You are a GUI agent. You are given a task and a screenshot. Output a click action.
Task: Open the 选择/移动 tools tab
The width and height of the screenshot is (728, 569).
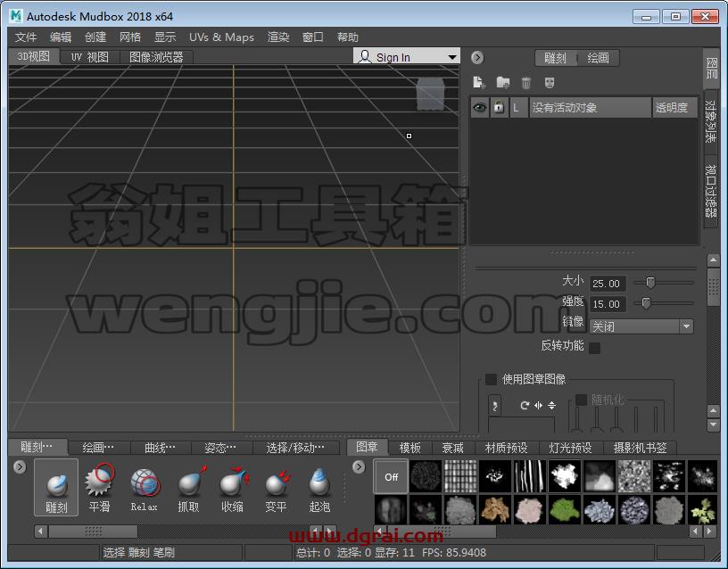pos(296,448)
